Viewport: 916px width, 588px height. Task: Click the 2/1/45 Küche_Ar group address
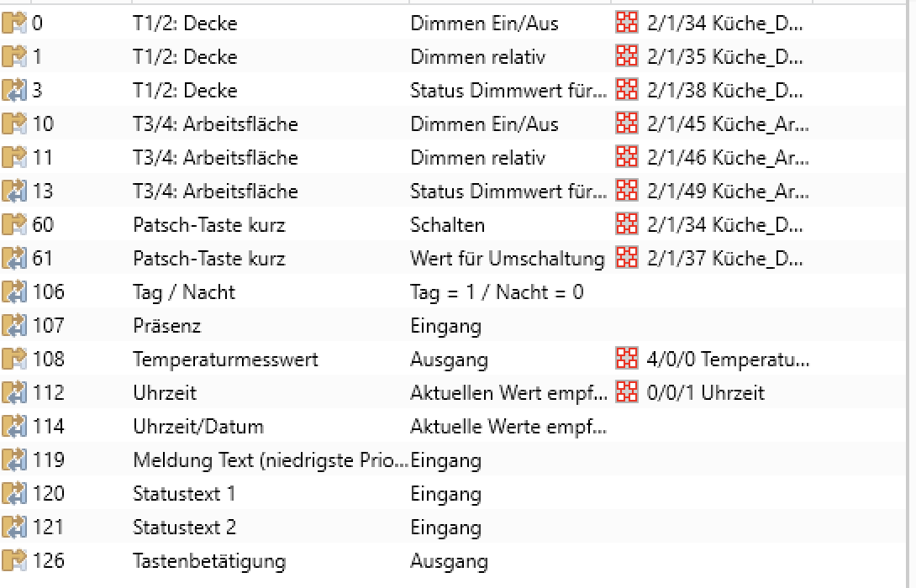click(x=728, y=124)
